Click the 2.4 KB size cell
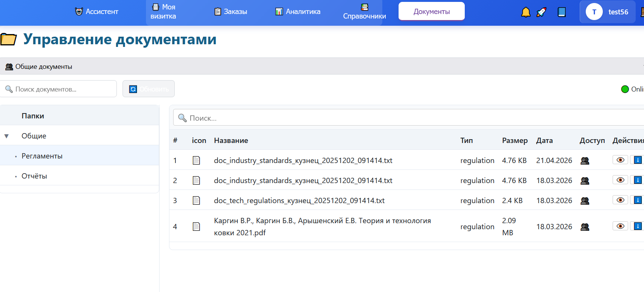 point(512,200)
